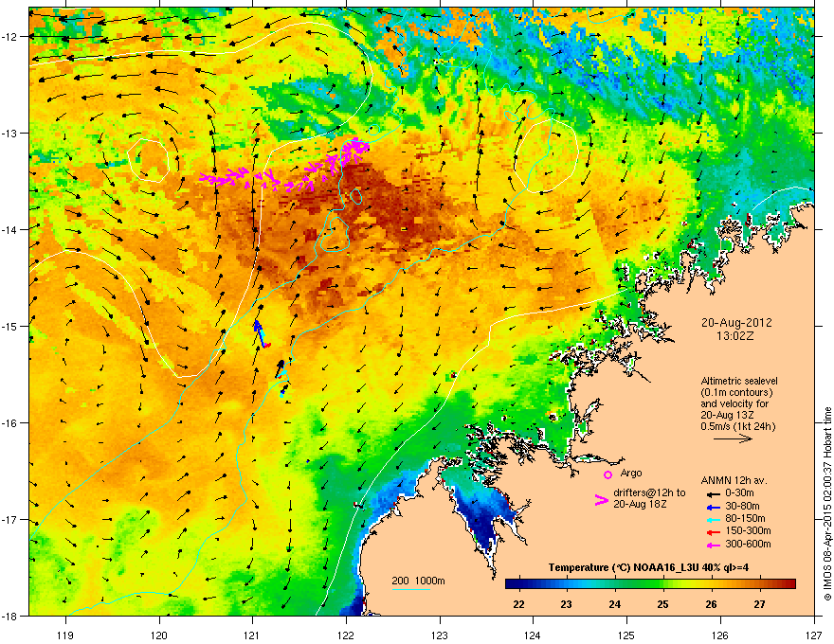Click the 'drifters@12h to' legend label
This screenshot has height=644, width=834.
(649, 492)
